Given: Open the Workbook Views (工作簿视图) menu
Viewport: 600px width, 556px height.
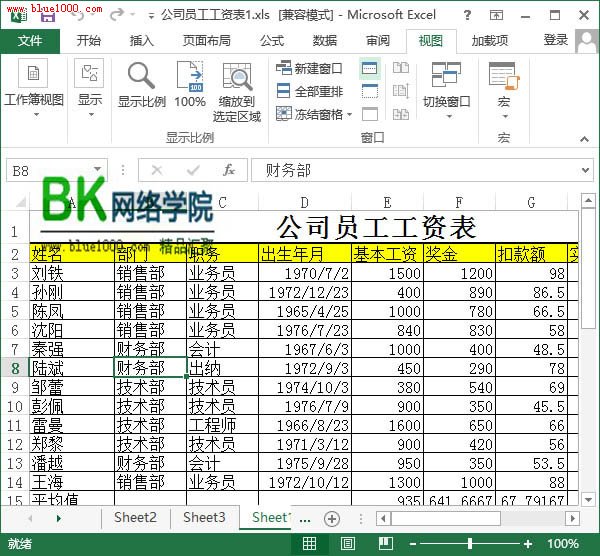Looking at the screenshot, I should [x=34, y=88].
